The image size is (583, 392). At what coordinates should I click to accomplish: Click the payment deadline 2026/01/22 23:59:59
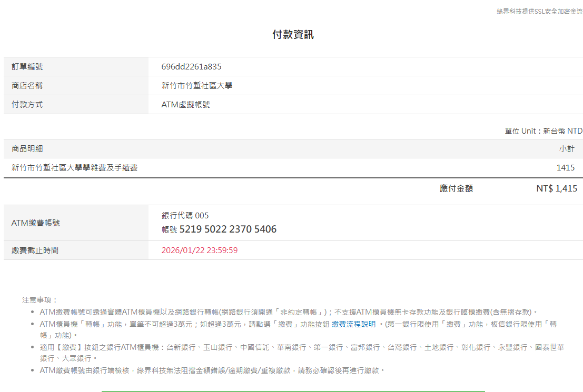199,250
